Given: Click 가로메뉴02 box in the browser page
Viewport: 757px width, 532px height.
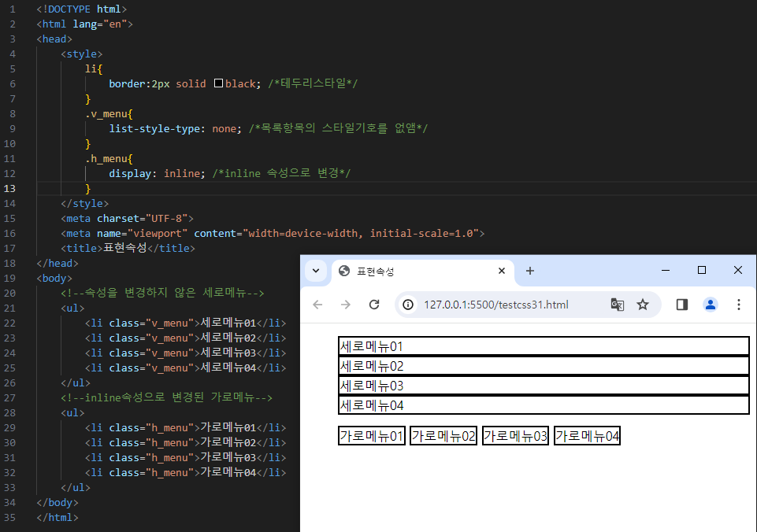Looking at the screenshot, I should pyautogui.click(x=443, y=436).
